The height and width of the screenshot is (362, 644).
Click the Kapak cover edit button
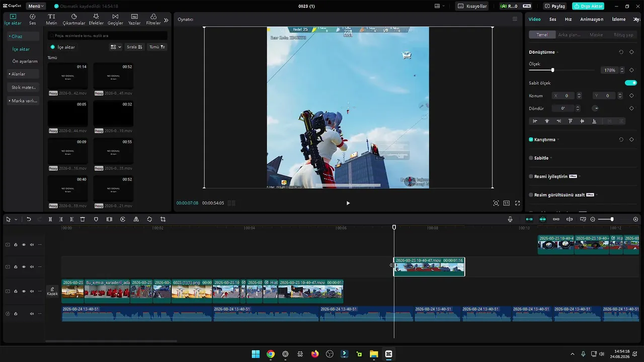coord(52,291)
